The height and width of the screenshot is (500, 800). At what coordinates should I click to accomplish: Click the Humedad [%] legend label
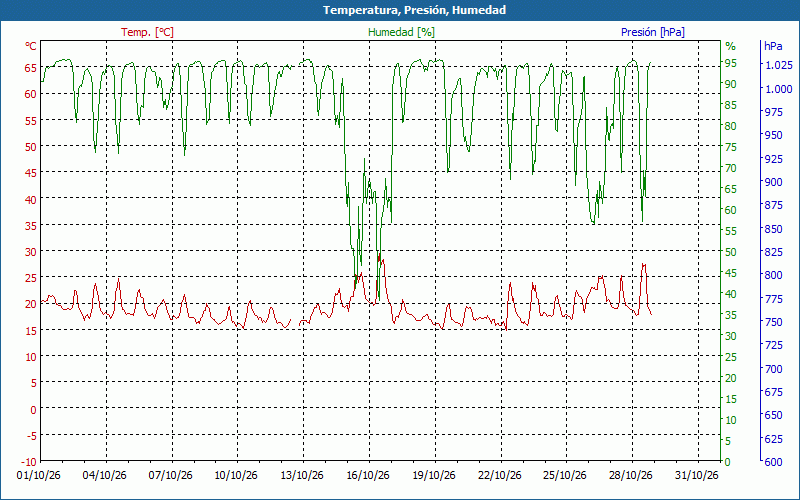(x=402, y=32)
